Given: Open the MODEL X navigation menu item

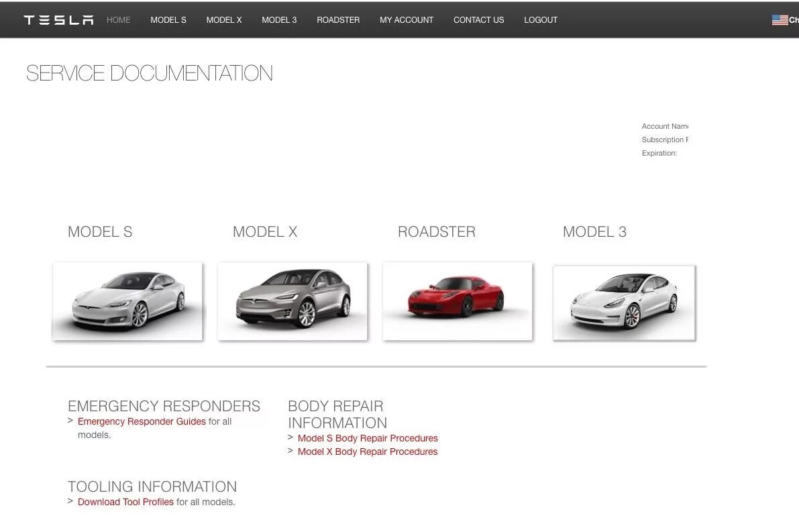Looking at the screenshot, I should click(x=223, y=20).
